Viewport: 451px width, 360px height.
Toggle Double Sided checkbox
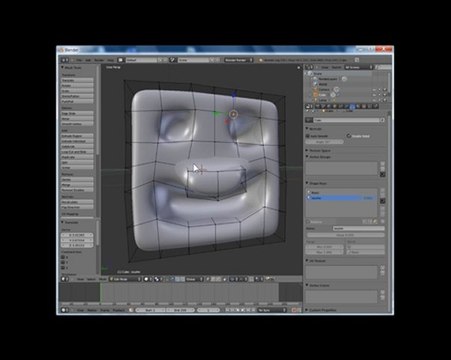(x=349, y=136)
